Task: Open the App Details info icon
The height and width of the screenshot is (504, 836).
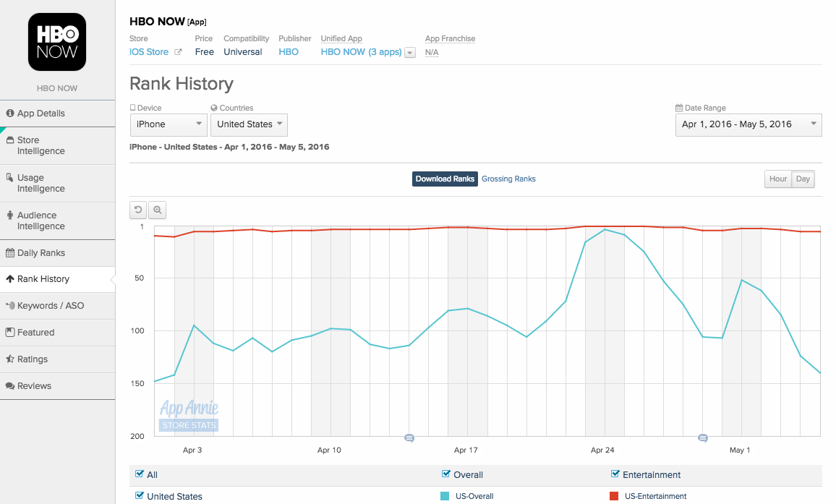Action: (9, 113)
